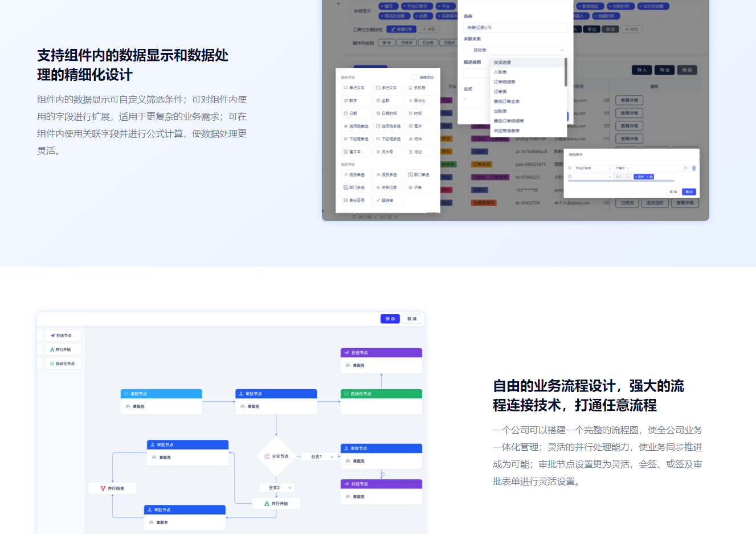Select the 子表 field type
The height and width of the screenshot is (534, 756).
[x=421, y=187]
